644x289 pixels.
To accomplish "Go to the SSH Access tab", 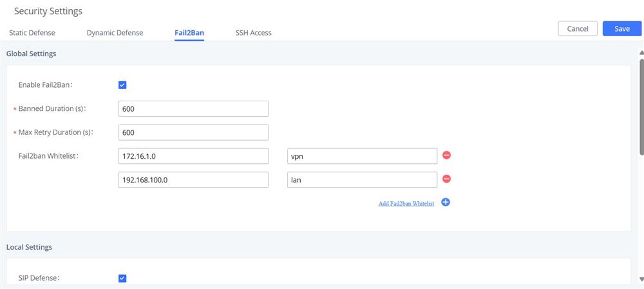I will [x=253, y=33].
